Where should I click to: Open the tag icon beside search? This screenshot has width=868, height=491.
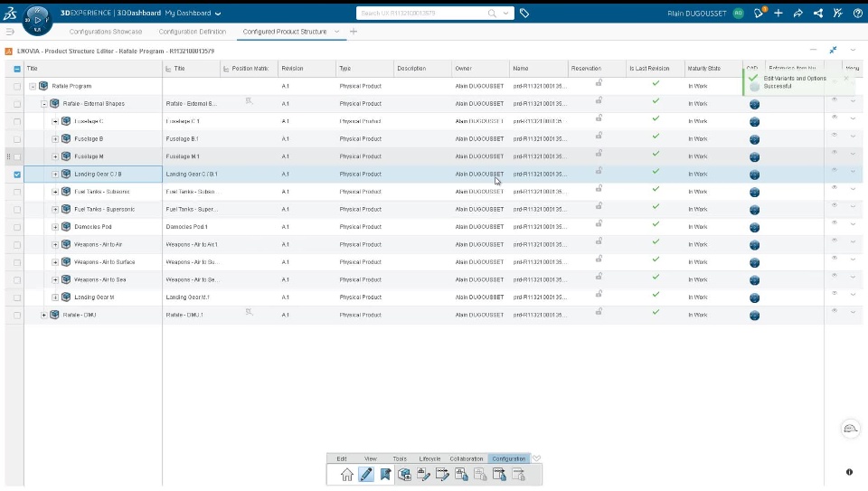(x=524, y=13)
